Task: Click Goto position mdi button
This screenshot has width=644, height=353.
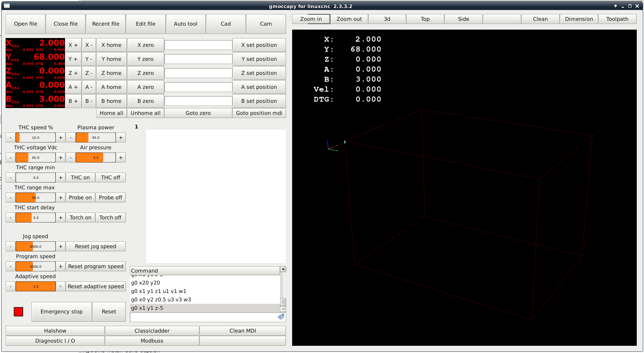Action: tap(259, 113)
